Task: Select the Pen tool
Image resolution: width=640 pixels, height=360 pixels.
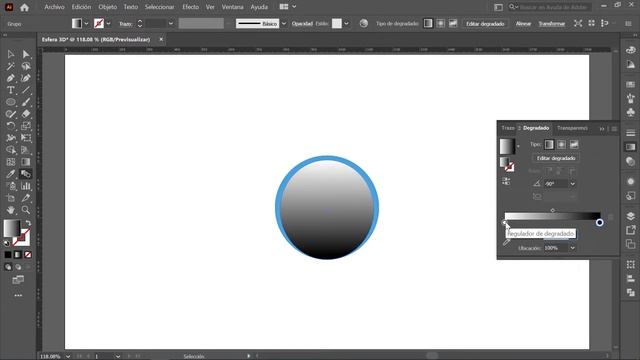Action: pos(11,78)
